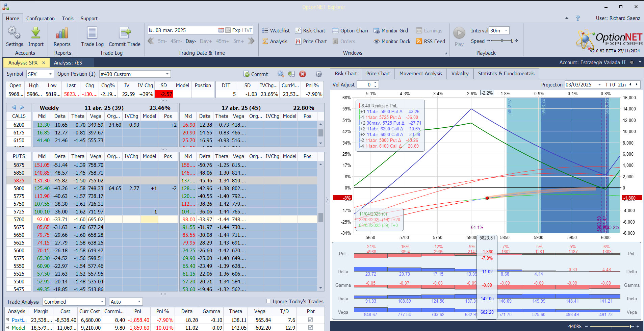Image resolution: width=644 pixels, height=331 pixels.
Task: Increase Vol Adjust with the up stepper
Action: click(x=376, y=83)
